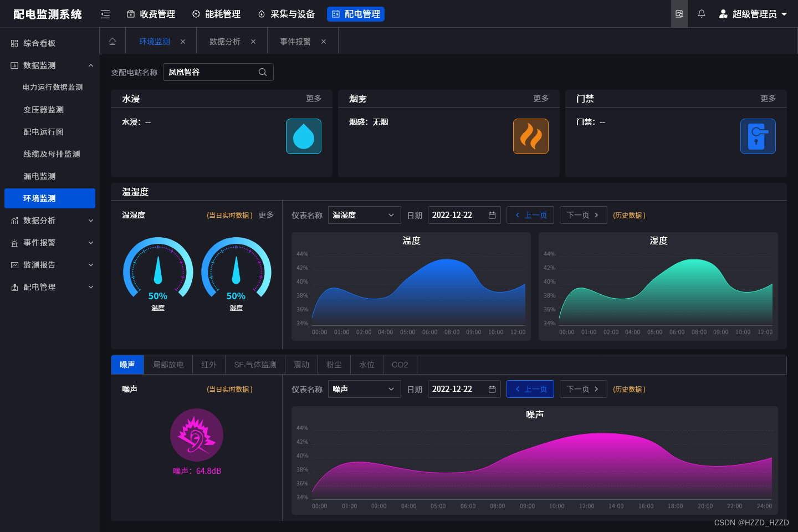Open 电力运行数据监测 in the sidebar

click(53, 88)
